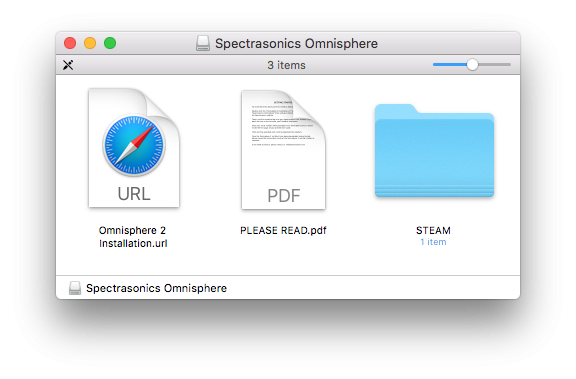Click the '1 item' text under STEAM
Screen dimensions: 576x379
point(433,242)
